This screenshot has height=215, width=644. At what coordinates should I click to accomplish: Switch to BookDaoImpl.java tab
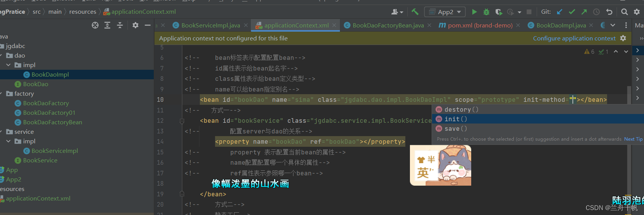561,25
